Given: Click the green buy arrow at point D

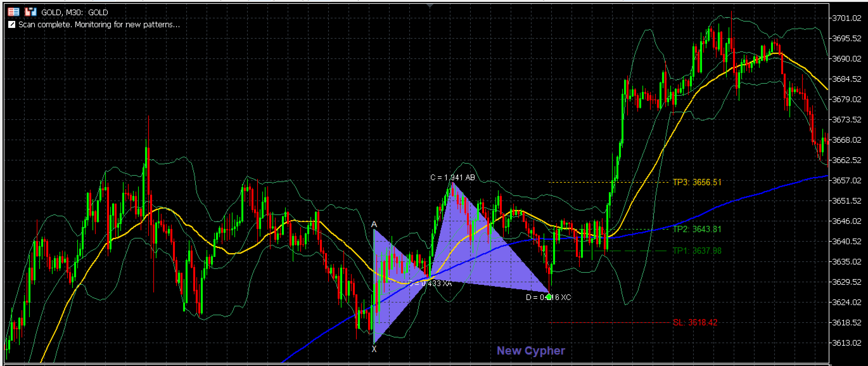Looking at the screenshot, I should tap(548, 296).
